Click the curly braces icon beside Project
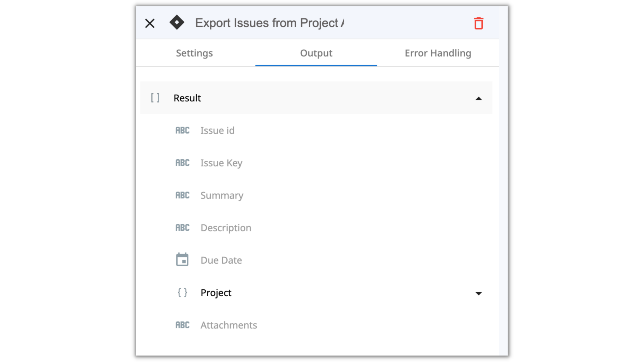Screen dimensions: 644x362 point(182,293)
